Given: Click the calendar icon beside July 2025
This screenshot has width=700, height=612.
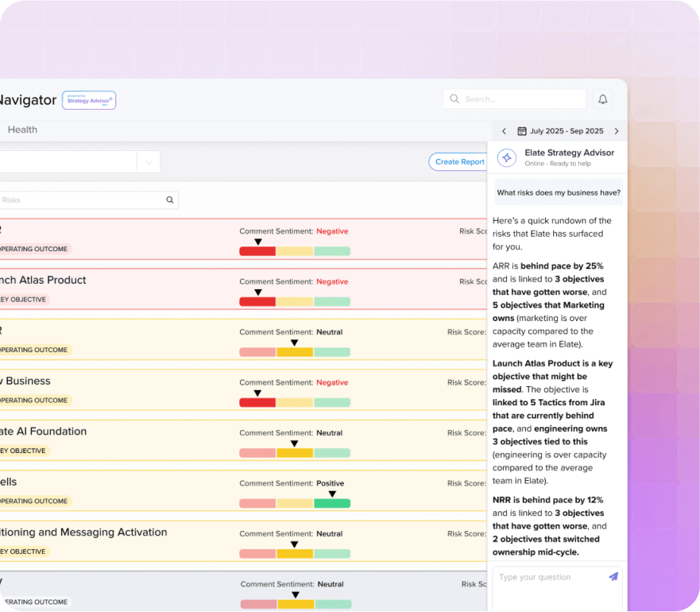Looking at the screenshot, I should pyautogui.click(x=521, y=131).
